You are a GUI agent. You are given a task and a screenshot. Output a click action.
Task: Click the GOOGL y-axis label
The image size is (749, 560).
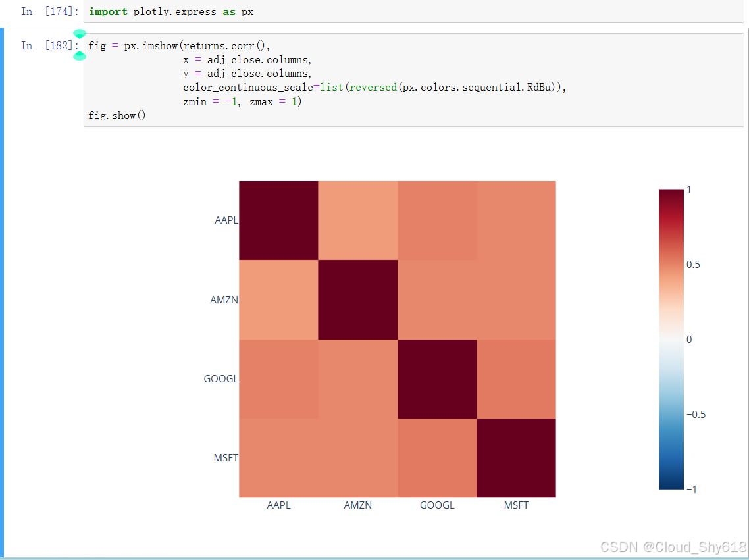(x=220, y=378)
